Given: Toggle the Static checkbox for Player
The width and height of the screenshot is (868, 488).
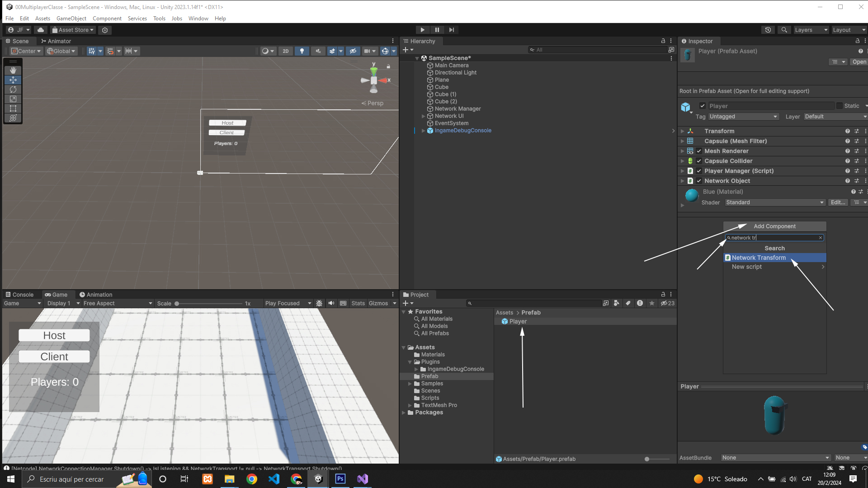Looking at the screenshot, I should click(x=840, y=106).
